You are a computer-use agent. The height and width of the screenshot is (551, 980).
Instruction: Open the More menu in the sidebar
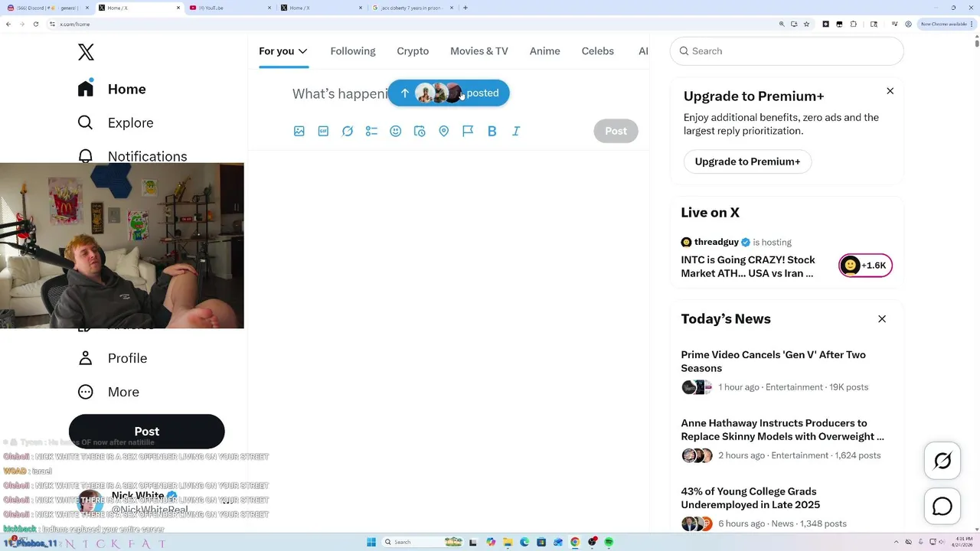[x=109, y=392]
